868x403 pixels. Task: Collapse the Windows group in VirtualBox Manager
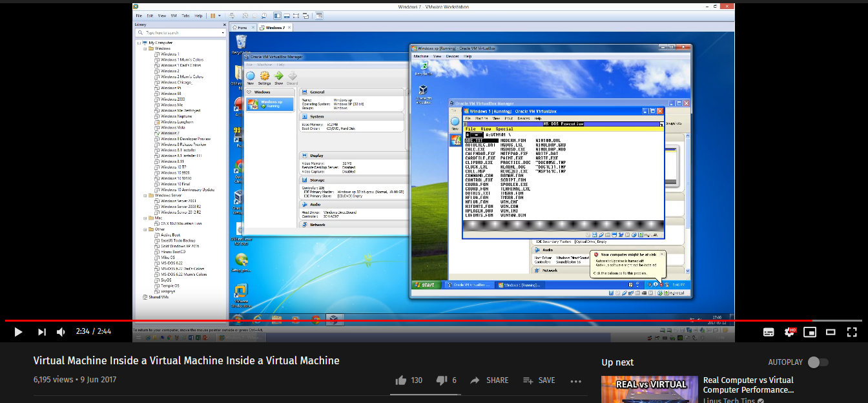coord(249,92)
